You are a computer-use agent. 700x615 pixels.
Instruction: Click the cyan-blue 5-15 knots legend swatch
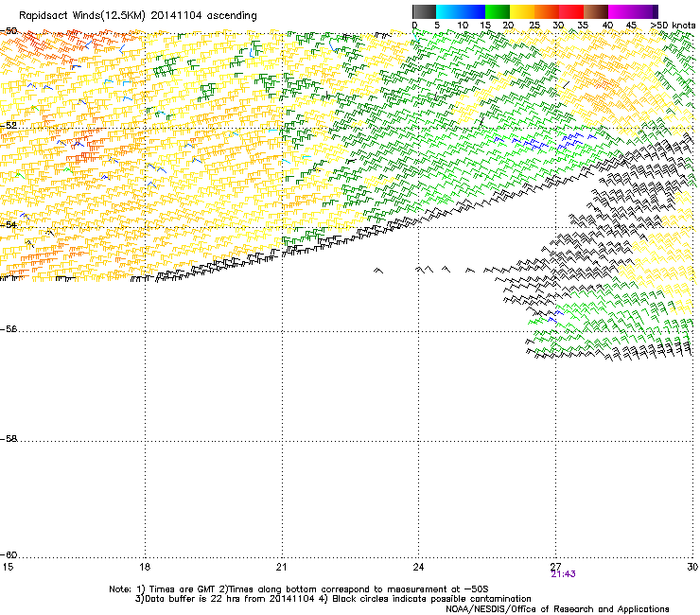[x=461, y=11]
